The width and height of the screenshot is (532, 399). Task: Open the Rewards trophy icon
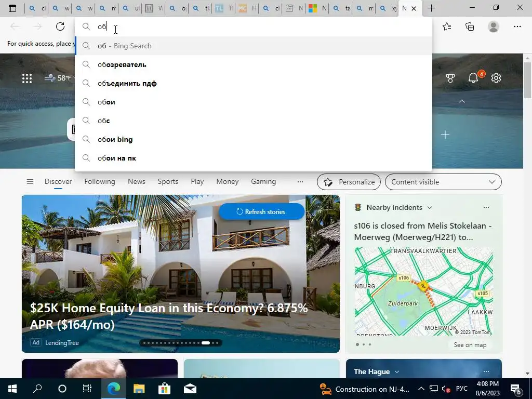coord(450,78)
